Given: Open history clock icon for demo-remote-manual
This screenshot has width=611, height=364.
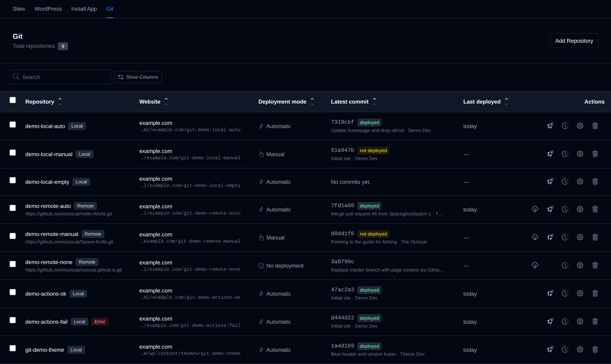Looking at the screenshot, I should click(x=565, y=237).
